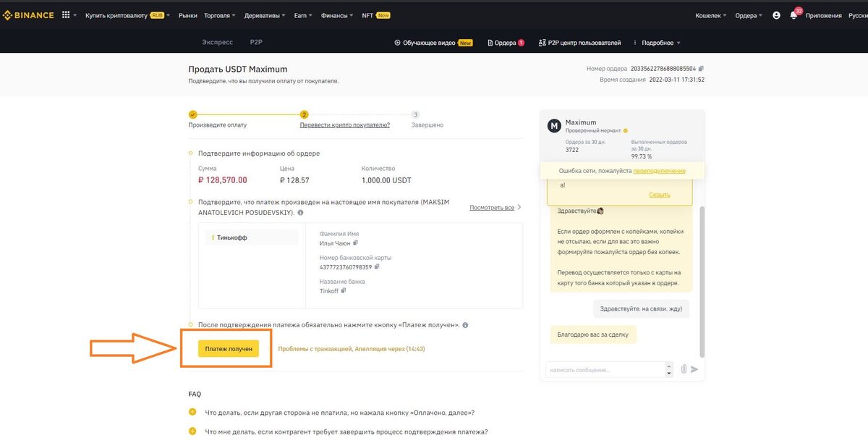Click the name Илья Чаюн

[335, 243]
